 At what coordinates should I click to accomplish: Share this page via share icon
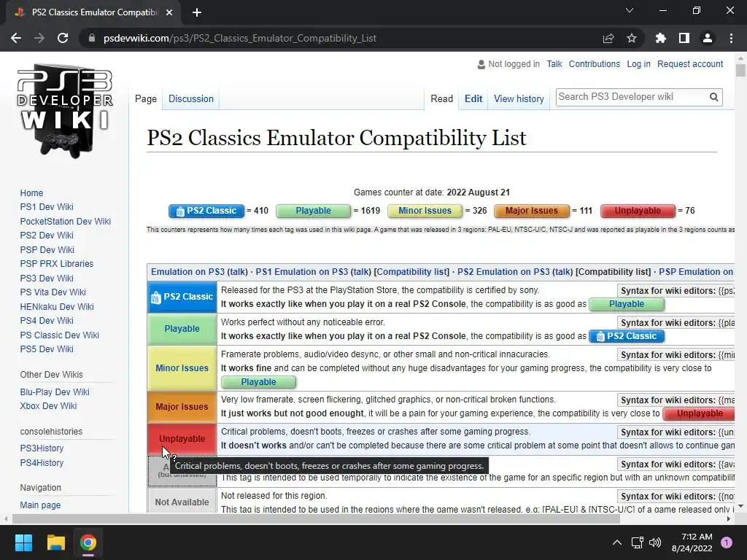point(608,38)
